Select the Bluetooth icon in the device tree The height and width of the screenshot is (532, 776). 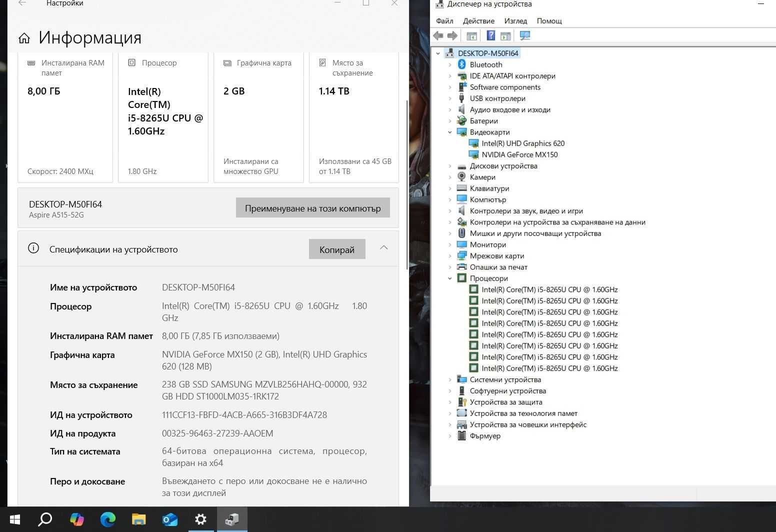click(x=462, y=64)
